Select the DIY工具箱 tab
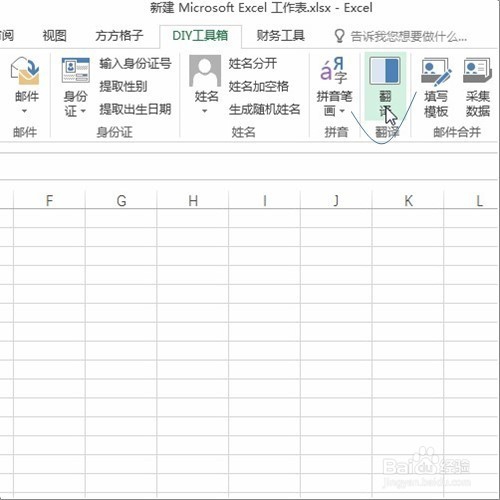Image resolution: width=500 pixels, height=500 pixels. click(x=200, y=36)
